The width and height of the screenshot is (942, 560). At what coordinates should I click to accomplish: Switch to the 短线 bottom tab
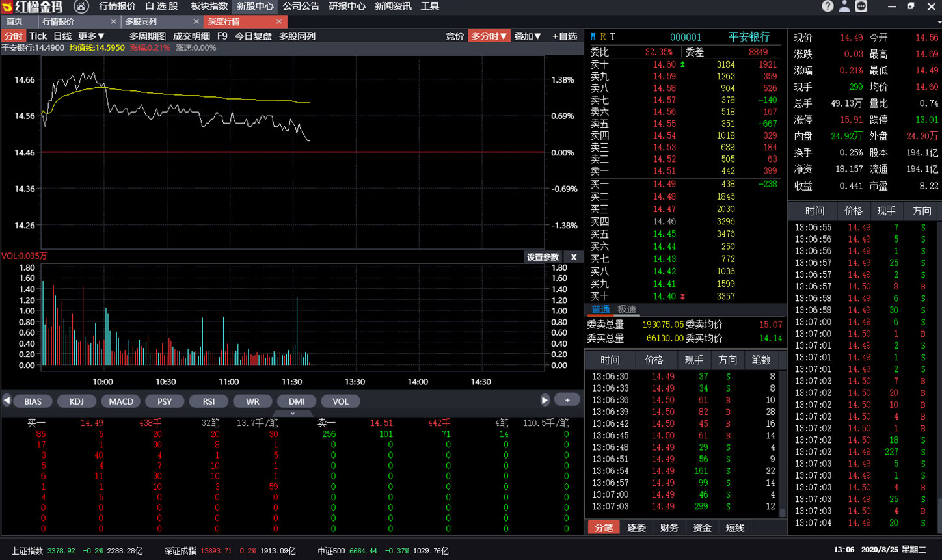click(734, 527)
